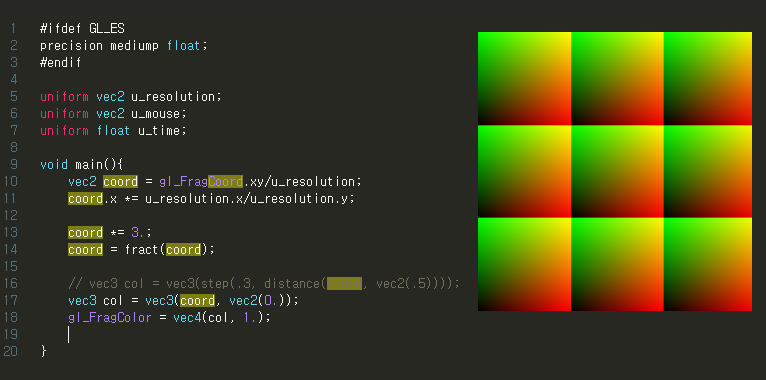Click 'vec4(col, 1.);' expression
The height and width of the screenshot is (380, 766).
click(x=222, y=317)
